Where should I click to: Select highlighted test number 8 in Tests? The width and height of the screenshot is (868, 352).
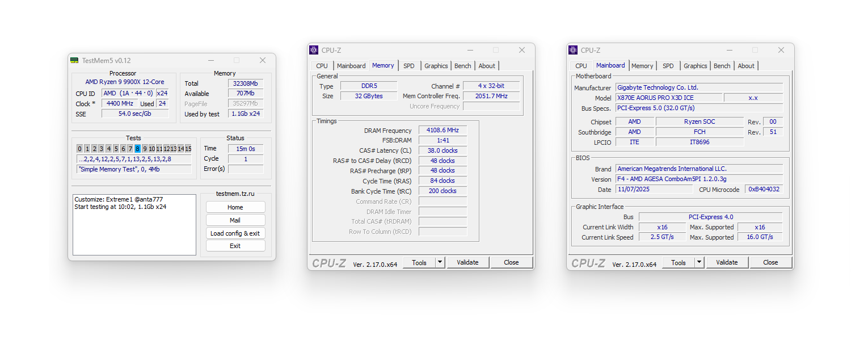pos(137,149)
